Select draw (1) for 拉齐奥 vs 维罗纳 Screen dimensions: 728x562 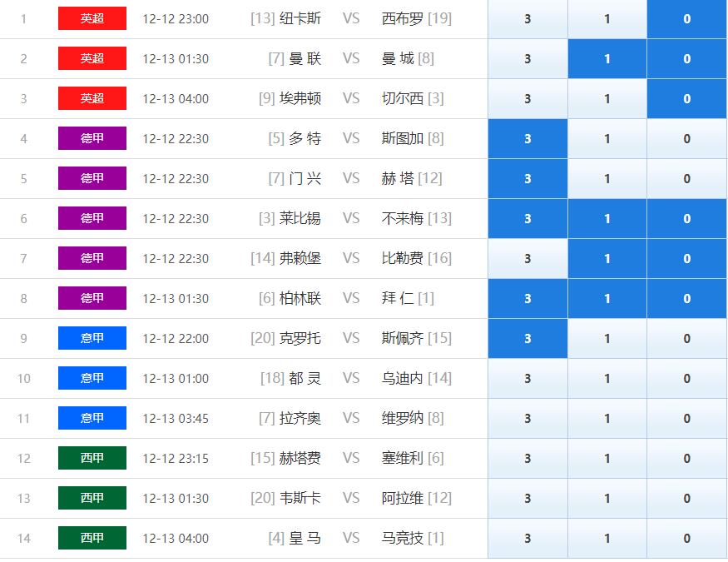pos(607,419)
